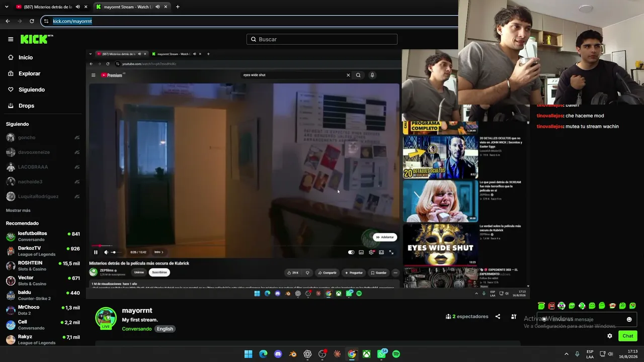Open recommended channel losfutbolitos

click(x=42, y=236)
